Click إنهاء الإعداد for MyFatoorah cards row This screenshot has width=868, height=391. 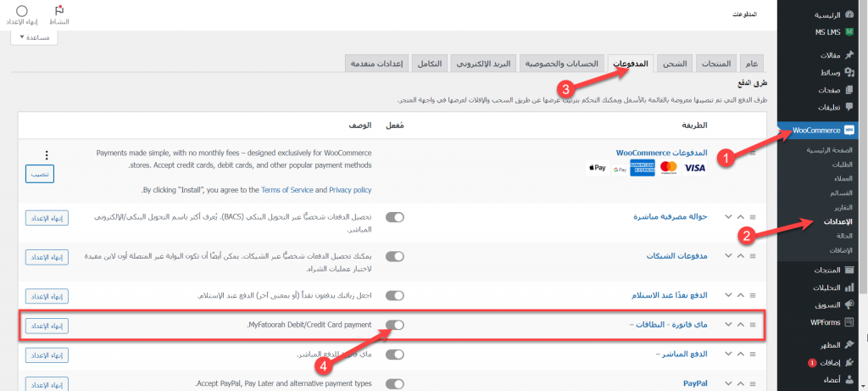pos(47,326)
